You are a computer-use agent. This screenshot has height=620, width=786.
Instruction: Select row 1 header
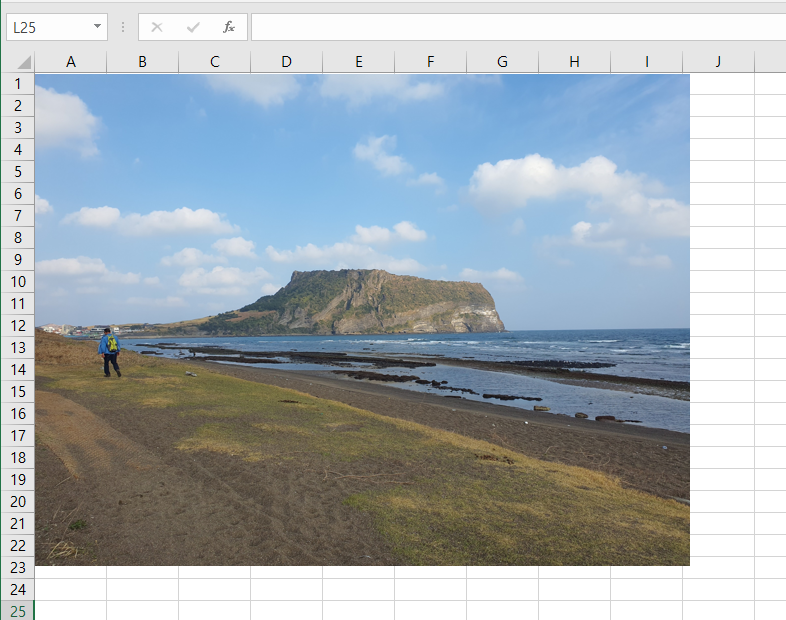[18, 84]
